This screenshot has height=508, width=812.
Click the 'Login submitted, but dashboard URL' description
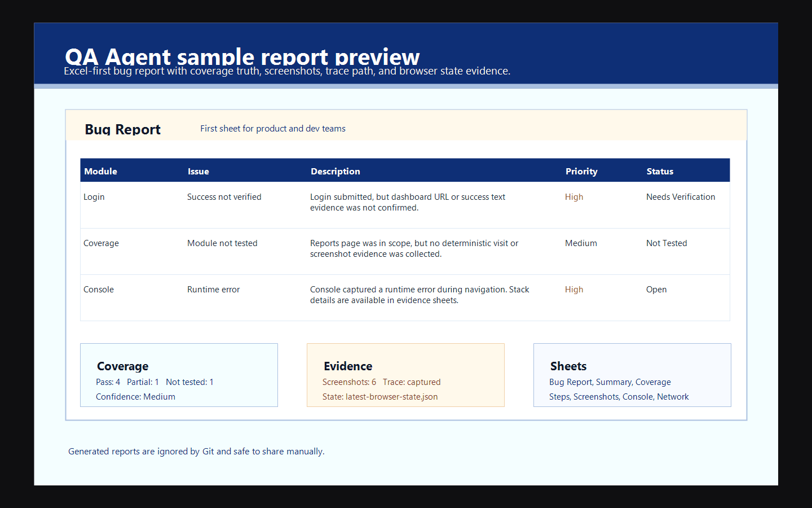(x=408, y=202)
